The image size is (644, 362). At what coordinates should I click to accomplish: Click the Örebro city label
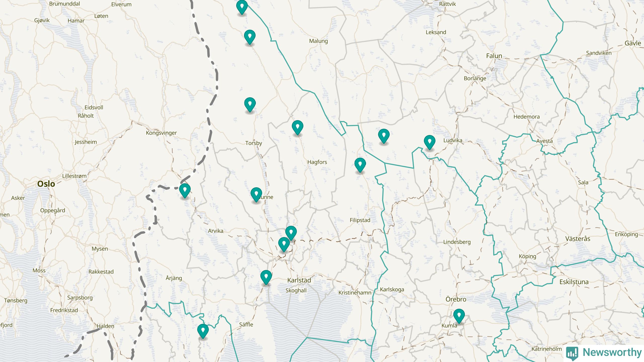(456, 299)
